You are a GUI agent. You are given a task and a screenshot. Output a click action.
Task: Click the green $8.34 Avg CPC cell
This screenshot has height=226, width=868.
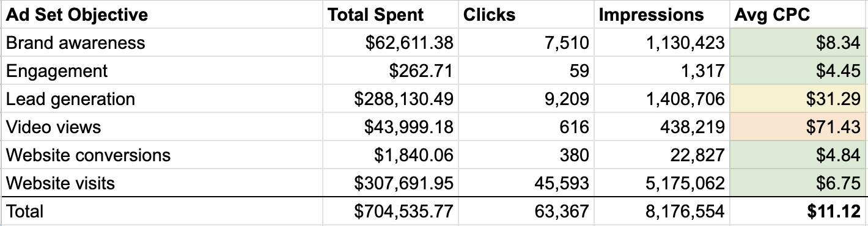point(798,43)
